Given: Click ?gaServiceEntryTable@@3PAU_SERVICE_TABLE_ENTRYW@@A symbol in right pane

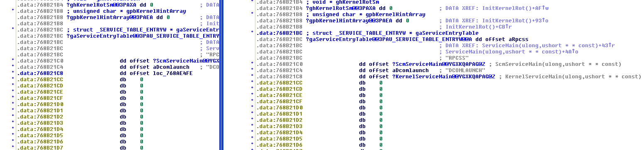Looking at the screenshot, I should pyautogui.click(x=389, y=39).
